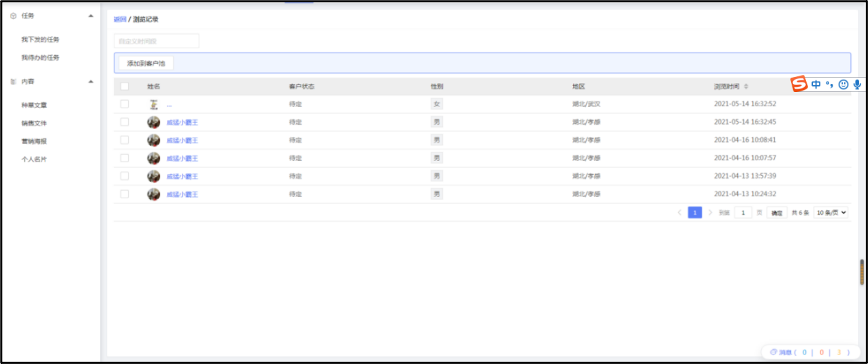This screenshot has width=868, height=364.
Task: Collapse the 内容 sidebar section arrow
Action: (x=91, y=81)
